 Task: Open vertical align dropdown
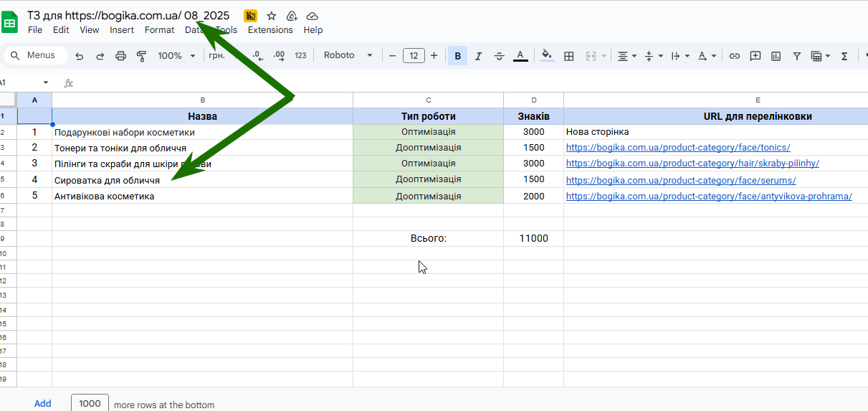tap(654, 56)
